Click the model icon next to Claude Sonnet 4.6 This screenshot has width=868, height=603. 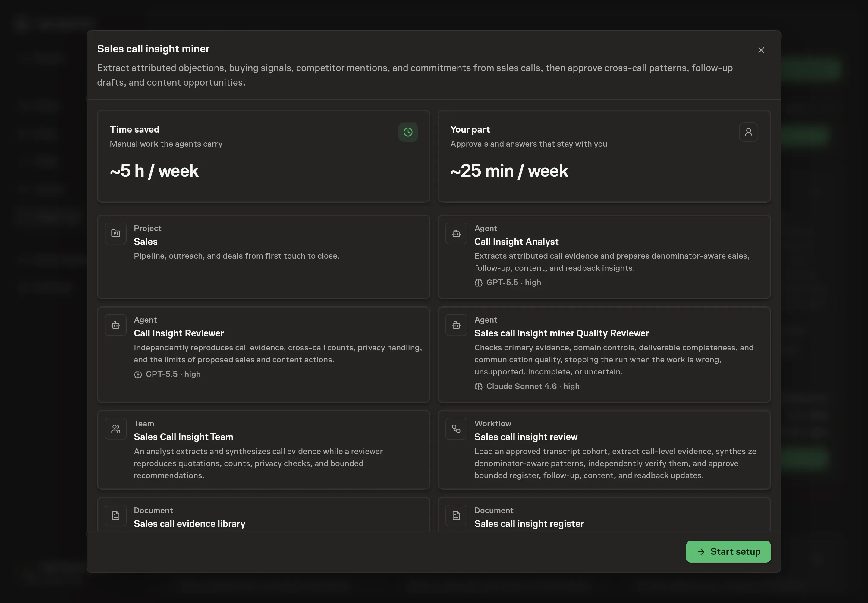[x=478, y=387]
